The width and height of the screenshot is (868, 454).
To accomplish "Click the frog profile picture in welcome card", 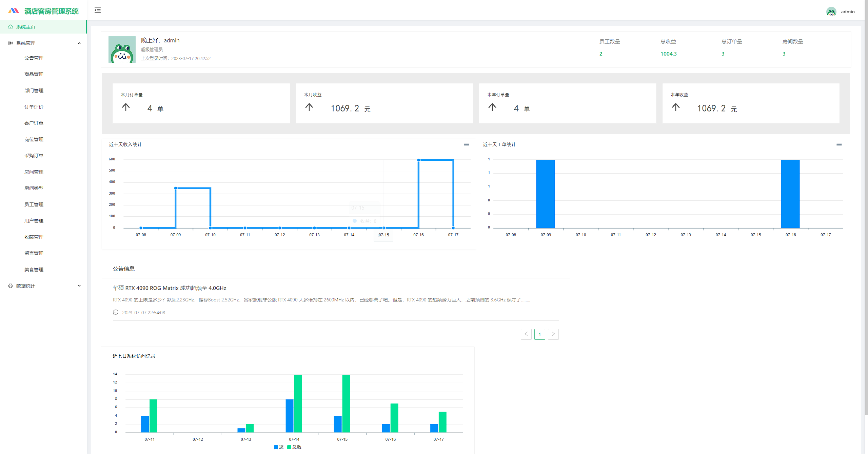I will coord(122,50).
